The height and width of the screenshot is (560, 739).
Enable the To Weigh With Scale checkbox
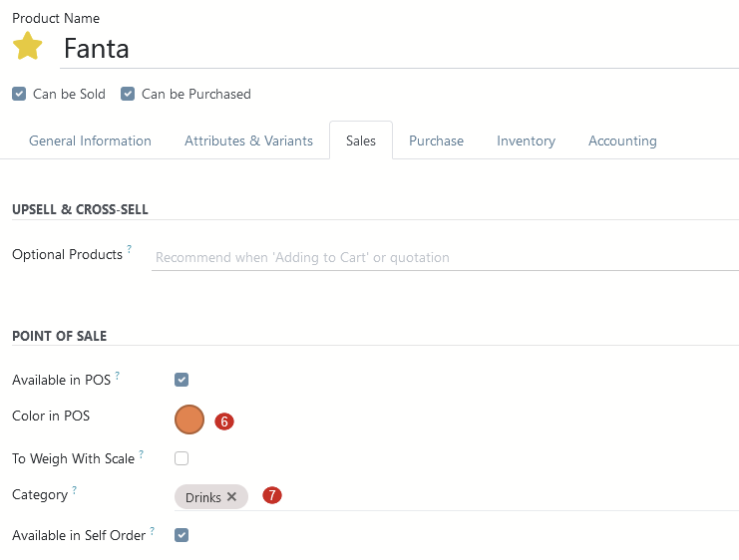click(182, 458)
